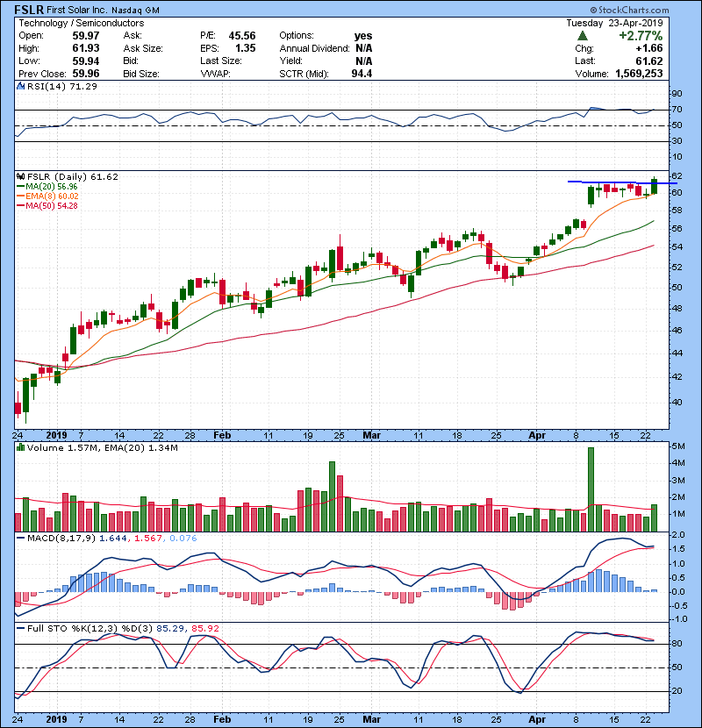Click the Nasdaq GM exchange label
Viewport: 702px width, 728px height.
click(x=136, y=11)
